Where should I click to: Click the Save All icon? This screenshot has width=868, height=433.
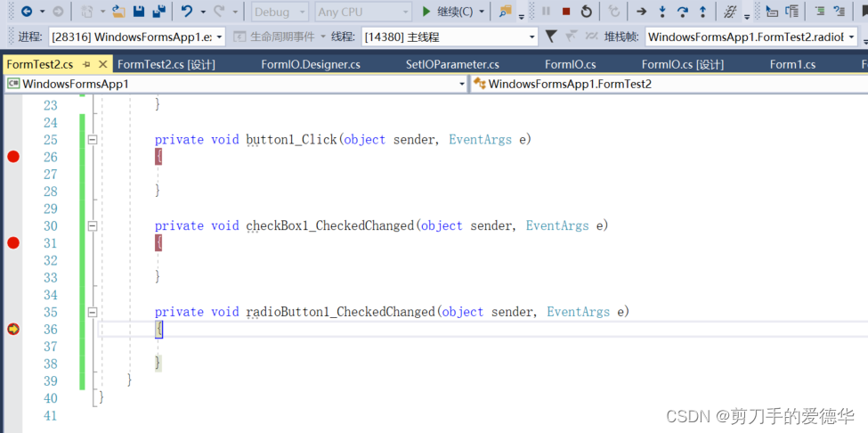158,11
